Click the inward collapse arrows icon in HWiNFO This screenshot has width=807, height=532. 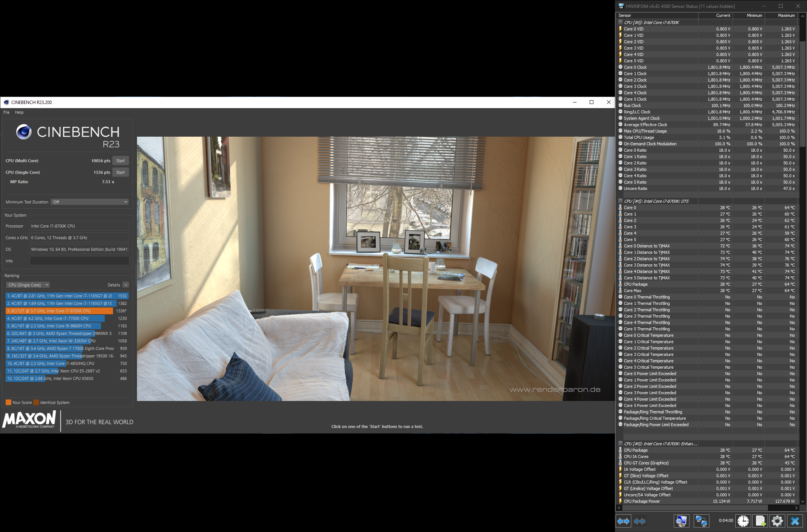click(639, 521)
